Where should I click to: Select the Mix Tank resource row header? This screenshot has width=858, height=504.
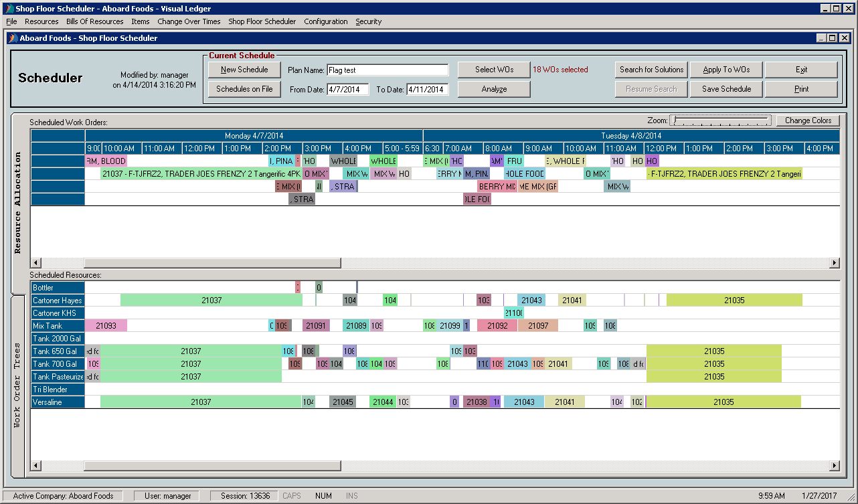tap(58, 326)
